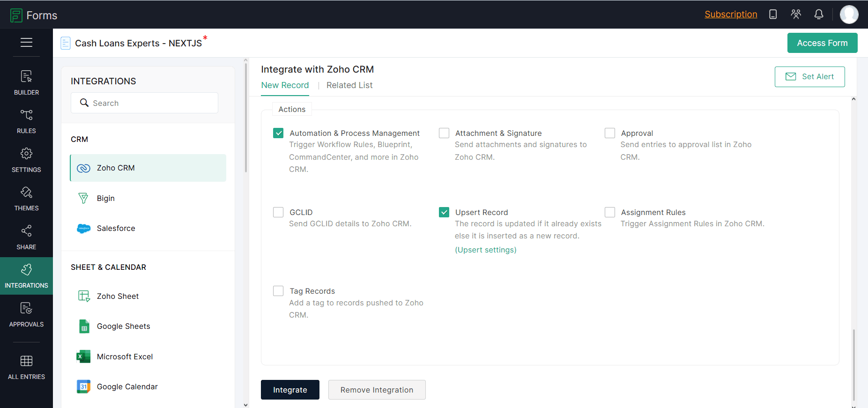Screen dimensions: 868x408
Task: Open Approvals section
Action: point(26,315)
